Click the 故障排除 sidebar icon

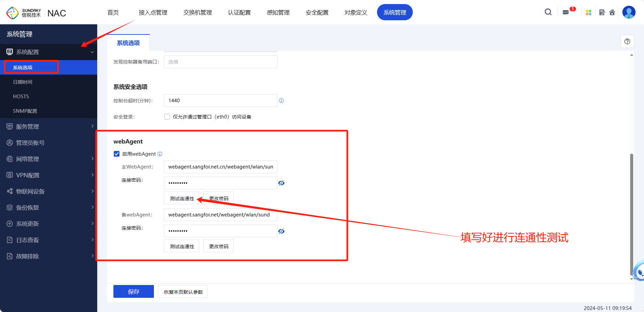click(10, 256)
